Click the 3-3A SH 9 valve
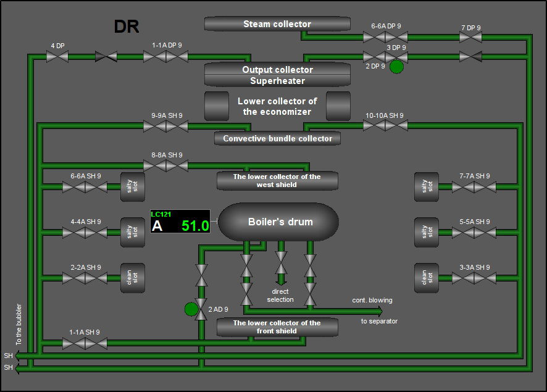 point(474,278)
